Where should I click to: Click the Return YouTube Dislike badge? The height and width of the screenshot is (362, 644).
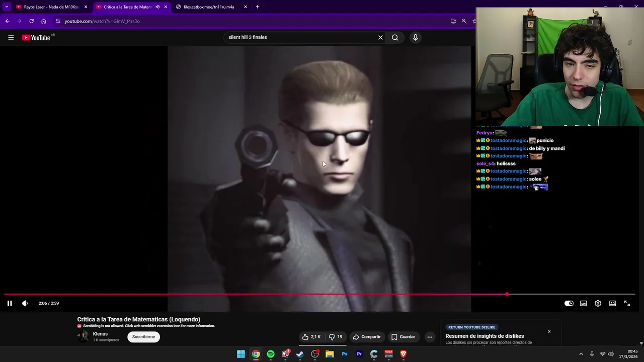point(472,327)
